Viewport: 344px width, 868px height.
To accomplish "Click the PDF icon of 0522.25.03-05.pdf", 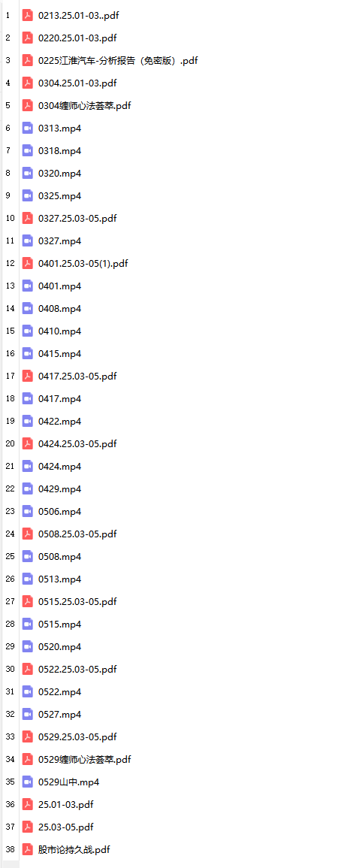I will tap(28, 669).
